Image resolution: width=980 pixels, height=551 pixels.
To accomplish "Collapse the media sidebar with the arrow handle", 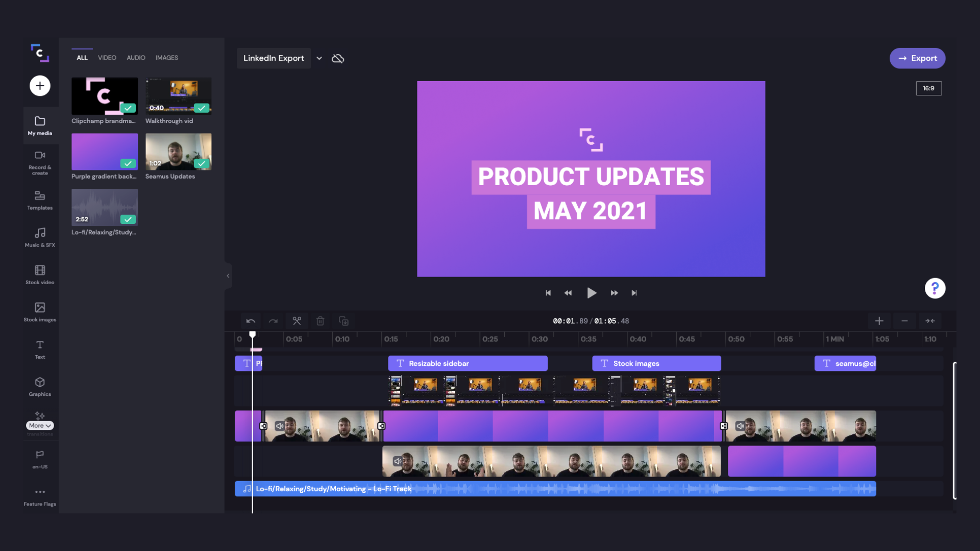I will pos(228,276).
